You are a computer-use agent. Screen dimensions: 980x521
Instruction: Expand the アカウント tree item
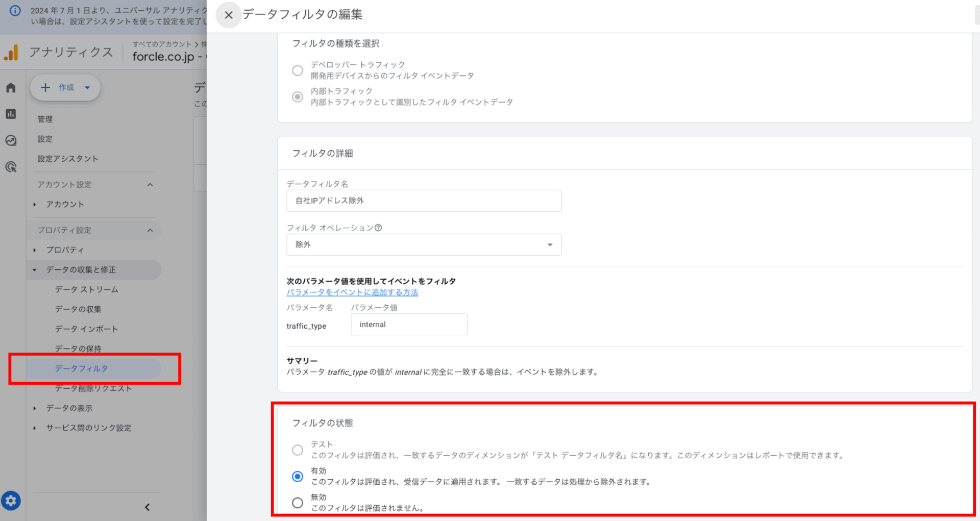(34, 205)
